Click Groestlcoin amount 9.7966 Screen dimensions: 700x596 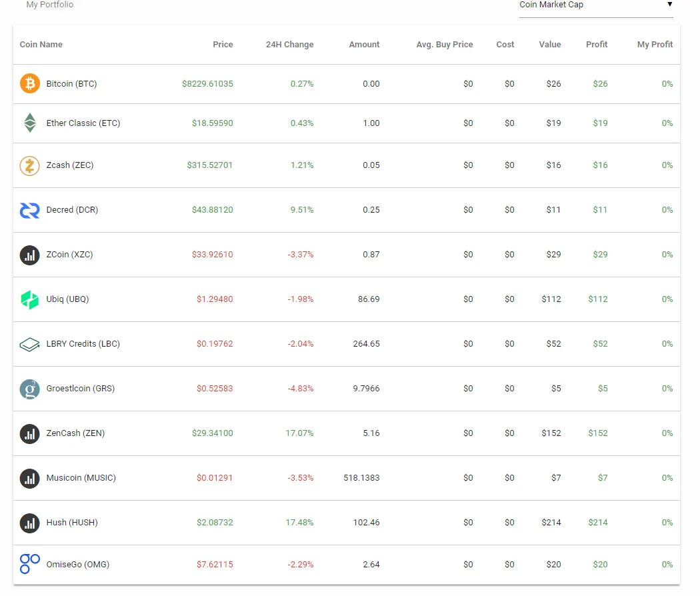point(366,388)
